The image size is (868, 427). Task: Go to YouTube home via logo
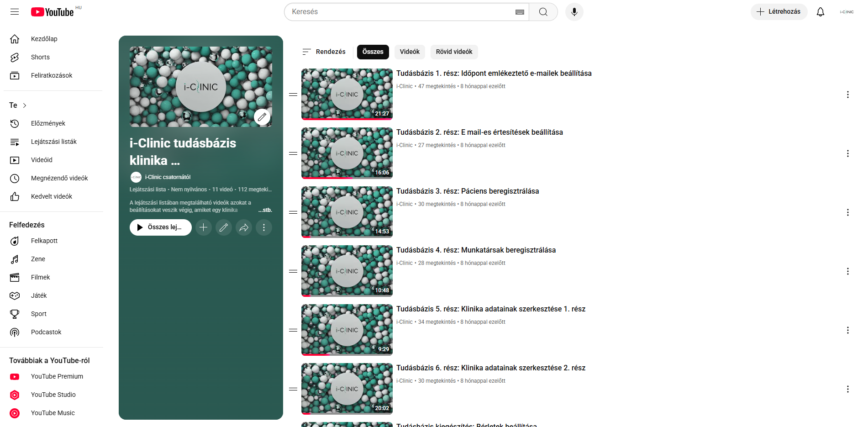[52, 12]
